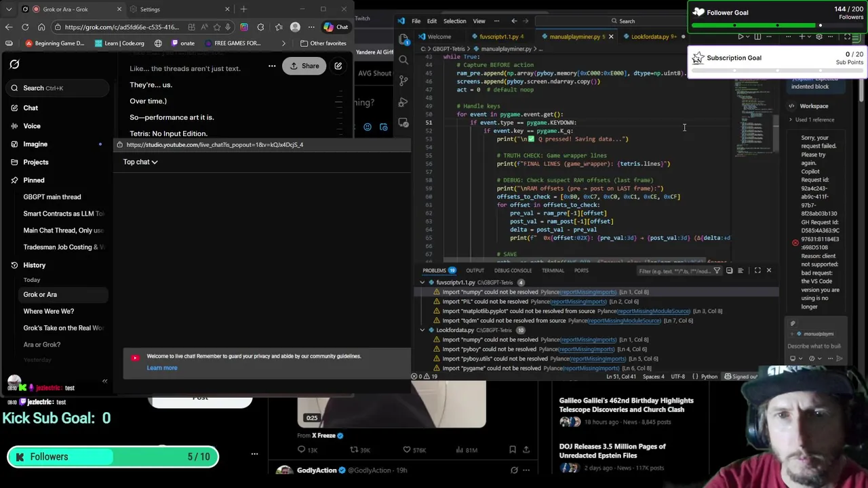Switch to the Welcome editor tab
868x488 pixels.
coord(439,37)
